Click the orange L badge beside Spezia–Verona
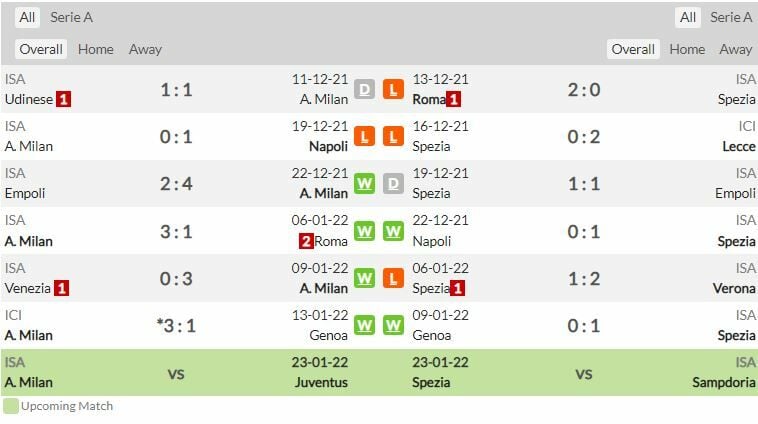 click(x=393, y=279)
